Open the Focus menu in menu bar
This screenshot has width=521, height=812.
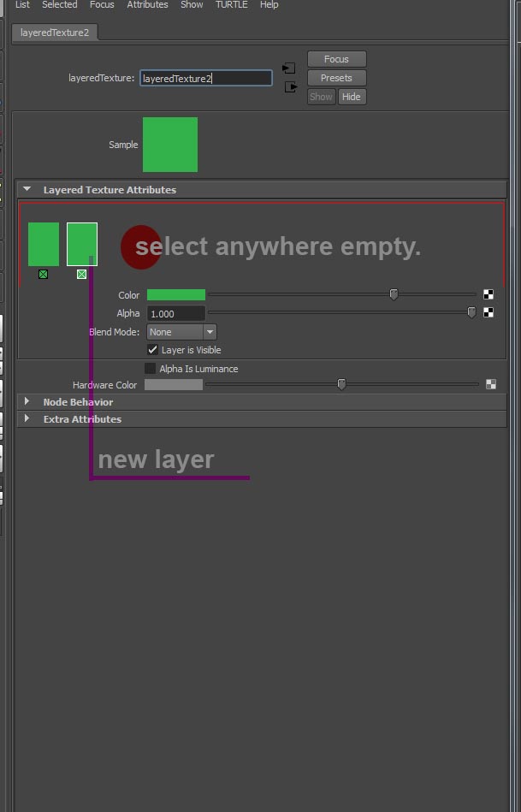102,4
